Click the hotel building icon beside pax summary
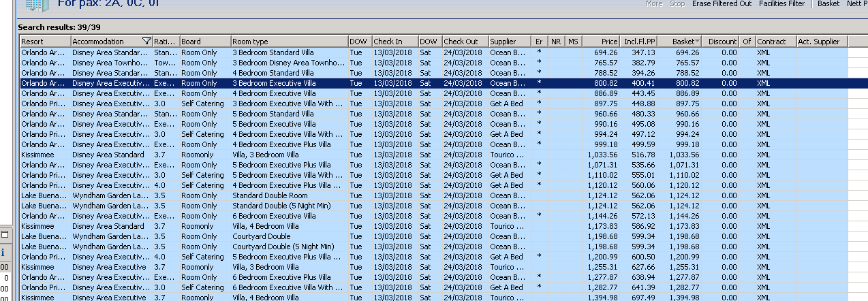Image resolution: width=868 pixels, height=301 pixels. (x=38, y=5)
